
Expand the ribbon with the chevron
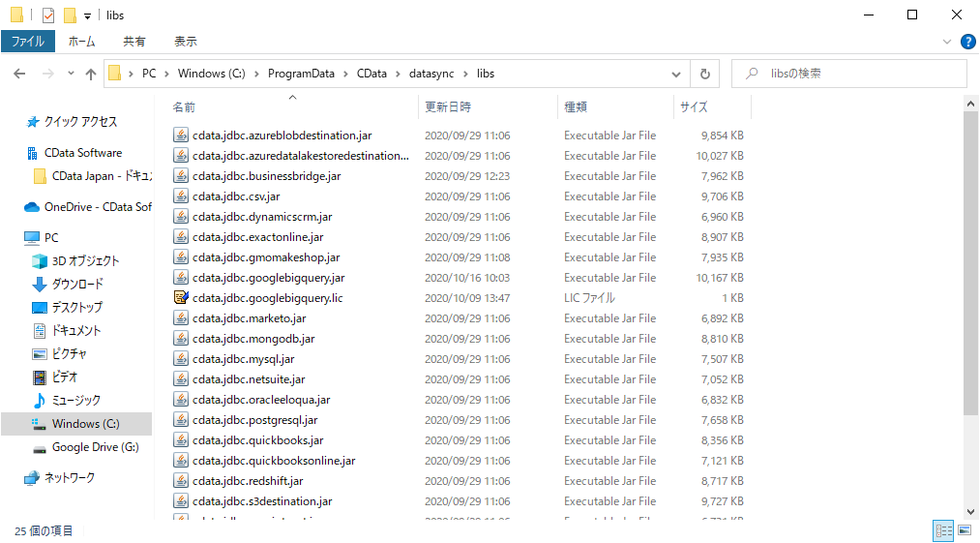click(x=947, y=42)
